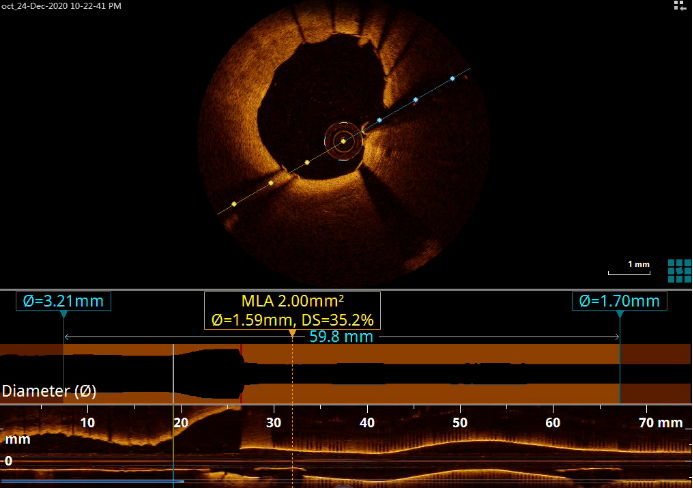The height and width of the screenshot is (488, 693).
Task: Click the red marker line in lumen profile
Action: click(x=241, y=374)
